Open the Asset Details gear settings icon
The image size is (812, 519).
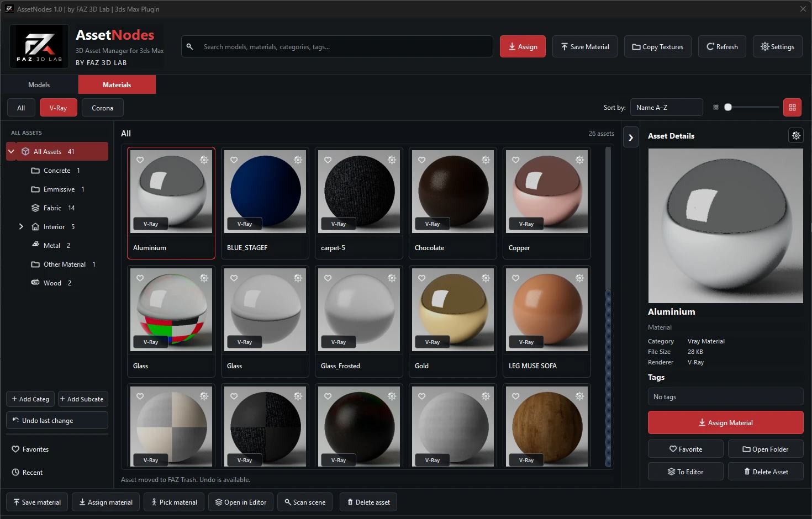tap(796, 135)
